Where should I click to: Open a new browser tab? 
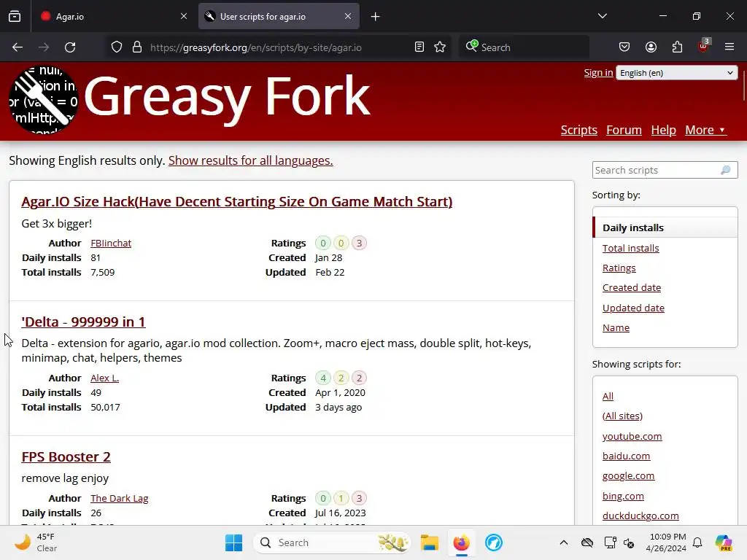(x=376, y=17)
